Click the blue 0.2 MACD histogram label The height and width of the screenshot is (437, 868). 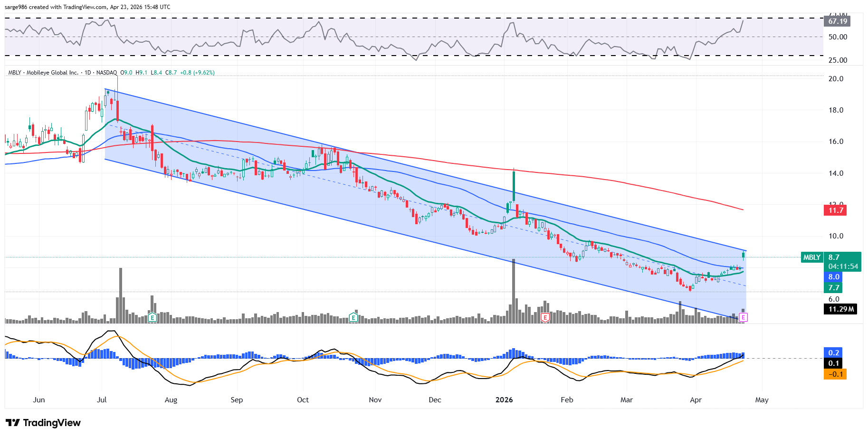click(833, 353)
